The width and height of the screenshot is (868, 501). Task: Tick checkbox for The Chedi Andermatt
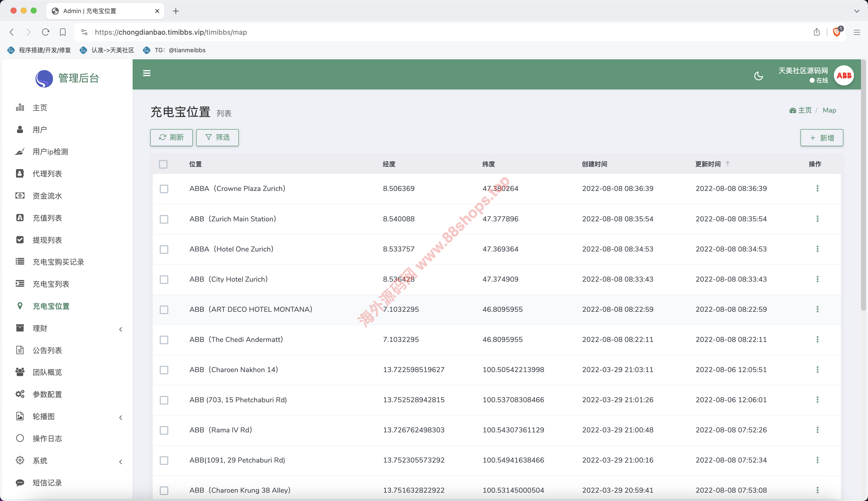click(164, 340)
